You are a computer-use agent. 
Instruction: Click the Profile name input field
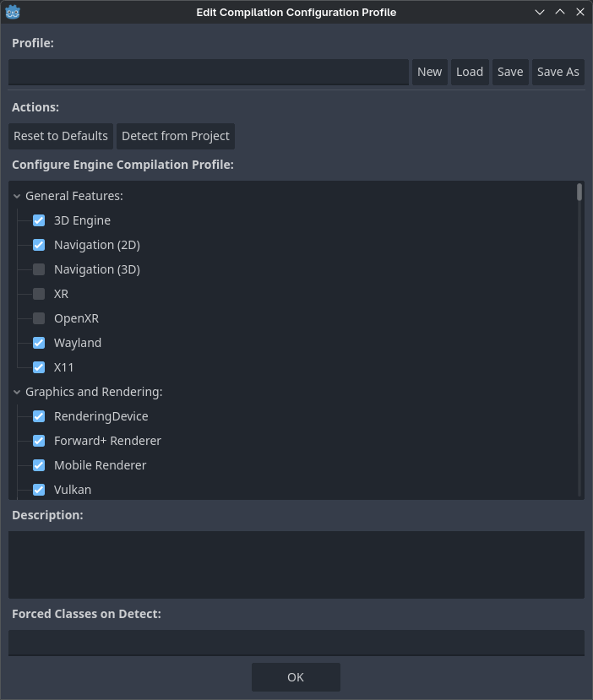207,72
